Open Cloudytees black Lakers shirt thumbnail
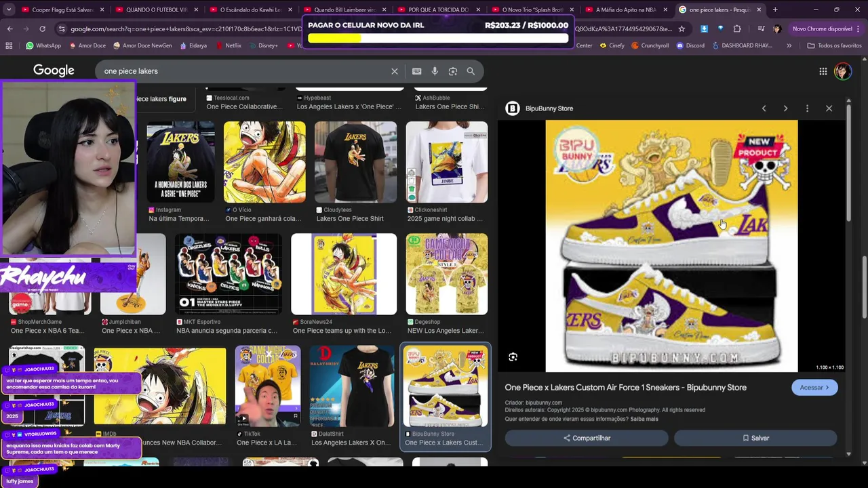Screen dimensions: 868x488 pyautogui.click(x=355, y=162)
